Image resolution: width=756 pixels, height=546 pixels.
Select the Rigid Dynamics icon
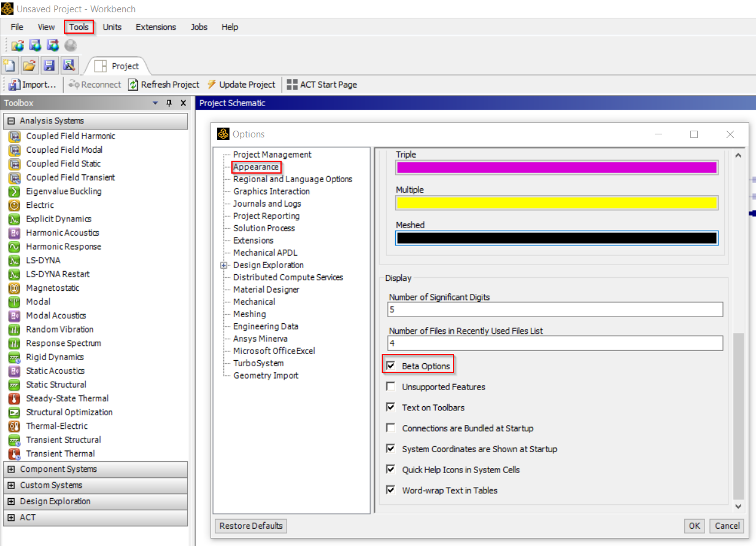[x=15, y=357]
